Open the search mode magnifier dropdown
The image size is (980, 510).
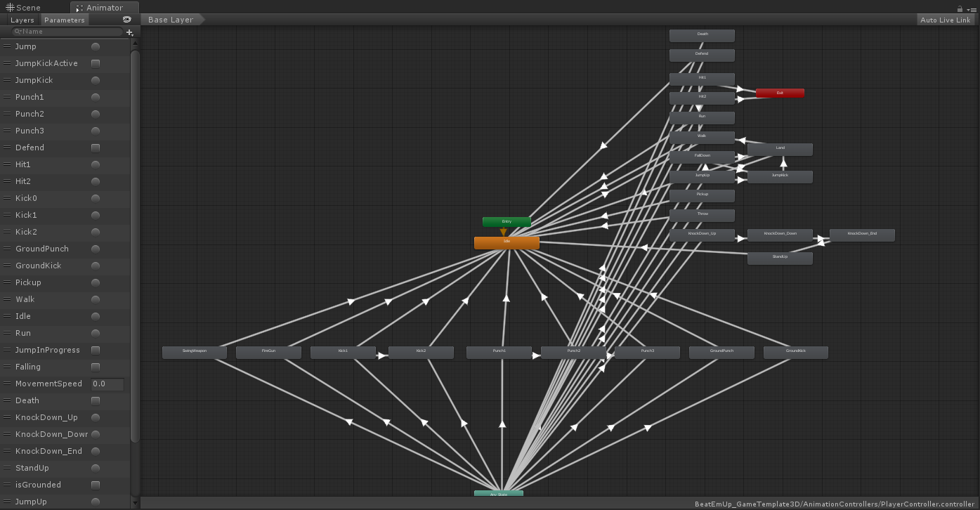[18, 32]
